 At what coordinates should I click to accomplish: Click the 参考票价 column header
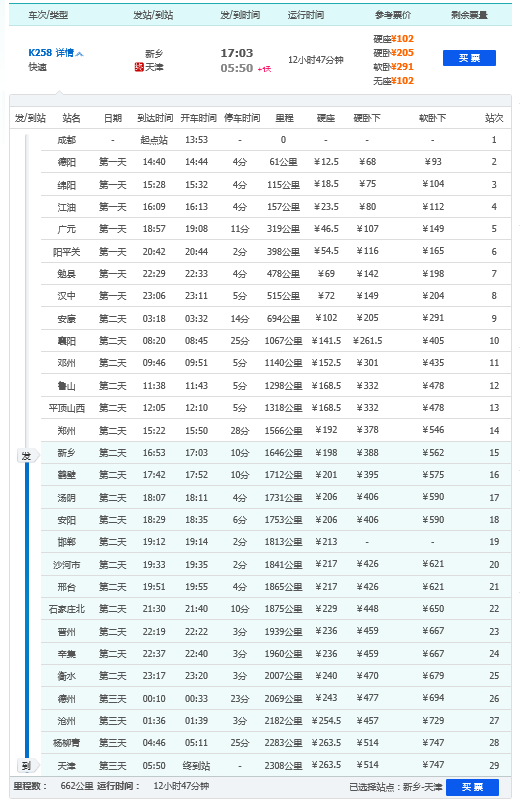pos(393,15)
